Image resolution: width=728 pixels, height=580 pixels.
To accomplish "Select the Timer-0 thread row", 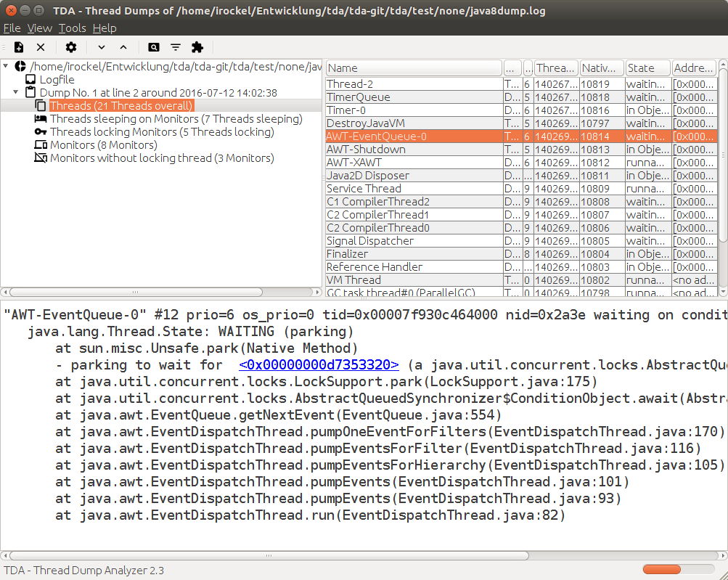I will (x=521, y=110).
